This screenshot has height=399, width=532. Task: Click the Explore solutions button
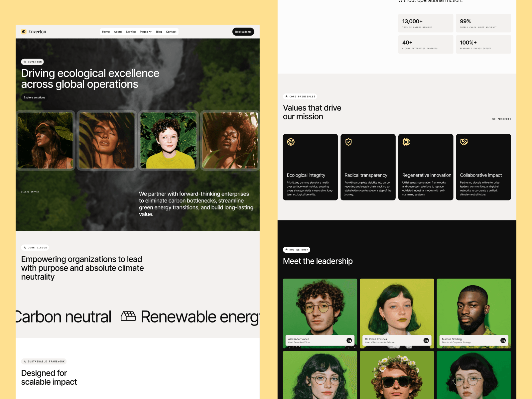pos(34,97)
